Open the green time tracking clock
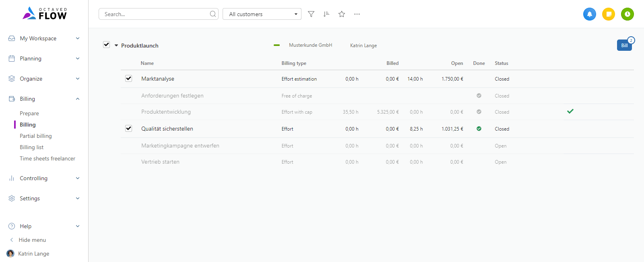The width and height of the screenshot is (644, 262). click(627, 14)
